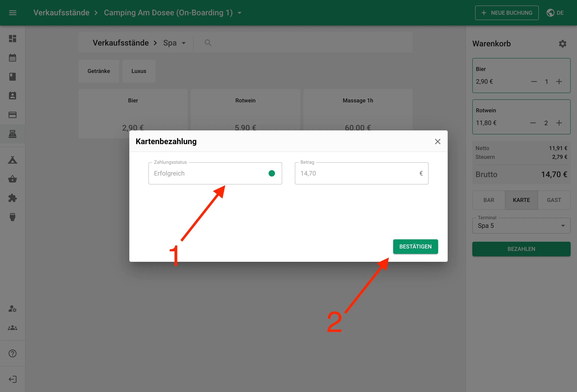Click NEUE BUCHUNG button
The width and height of the screenshot is (577, 392).
[507, 13]
